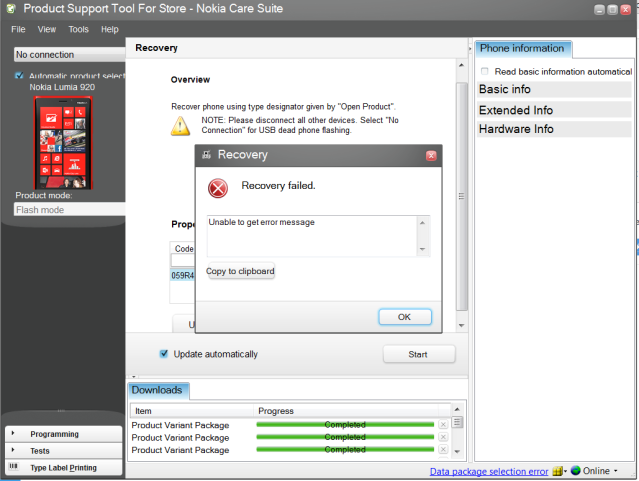Image resolution: width=639 pixels, height=481 pixels.
Task: Click first Completed progress bar
Action: coord(345,424)
